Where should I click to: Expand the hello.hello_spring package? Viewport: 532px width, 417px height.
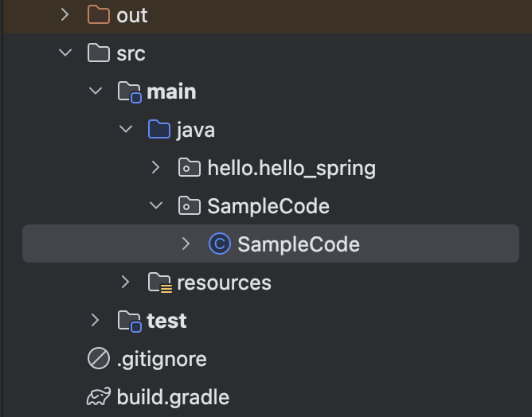156,168
